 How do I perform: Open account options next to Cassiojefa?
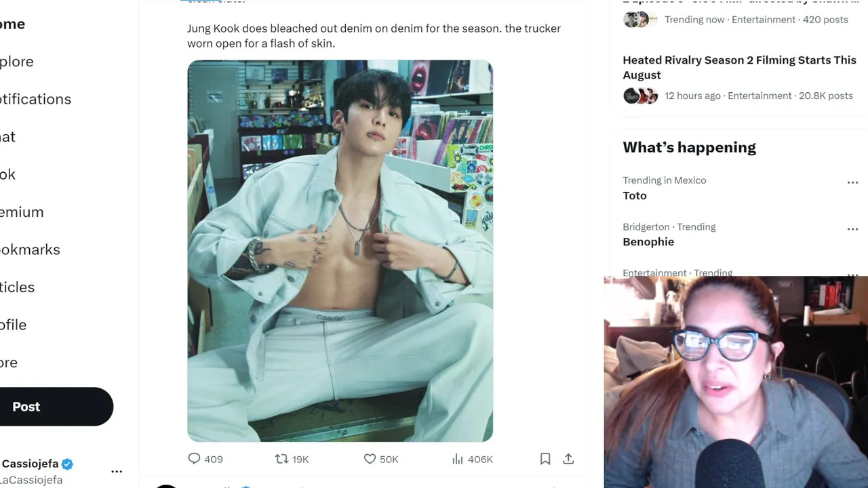point(117,471)
